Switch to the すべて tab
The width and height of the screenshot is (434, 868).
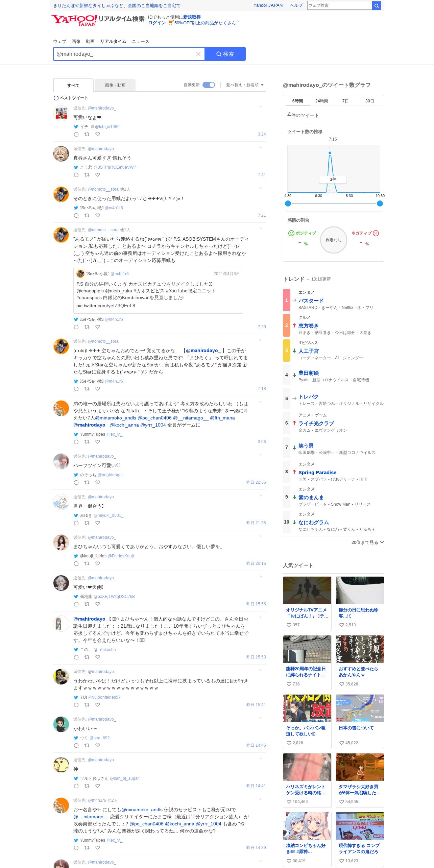click(x=73, y=86)
